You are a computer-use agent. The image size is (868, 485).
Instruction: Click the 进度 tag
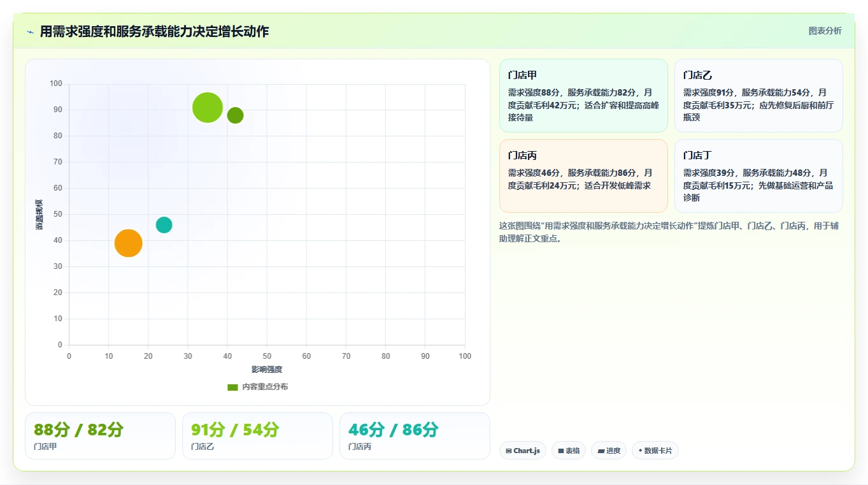[x=609, y=451]
